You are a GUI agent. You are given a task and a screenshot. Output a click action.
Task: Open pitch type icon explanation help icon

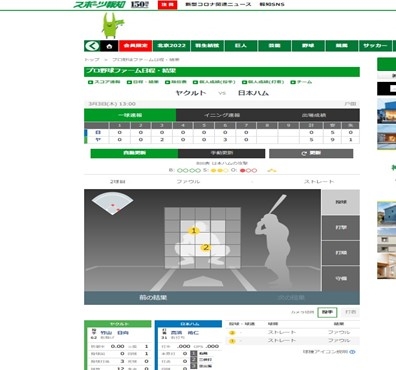tap(353, 352)
